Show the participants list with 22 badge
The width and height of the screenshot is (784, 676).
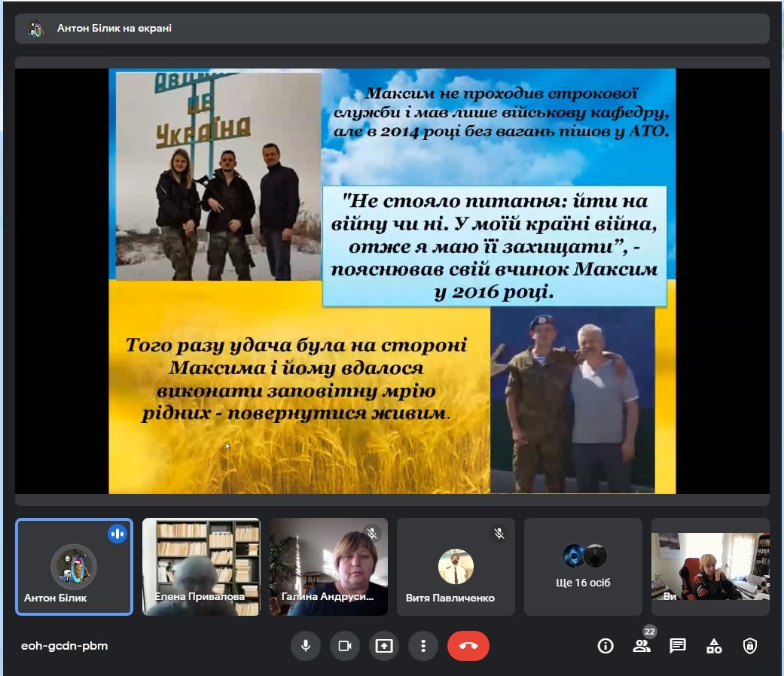[x=642, y=646]
